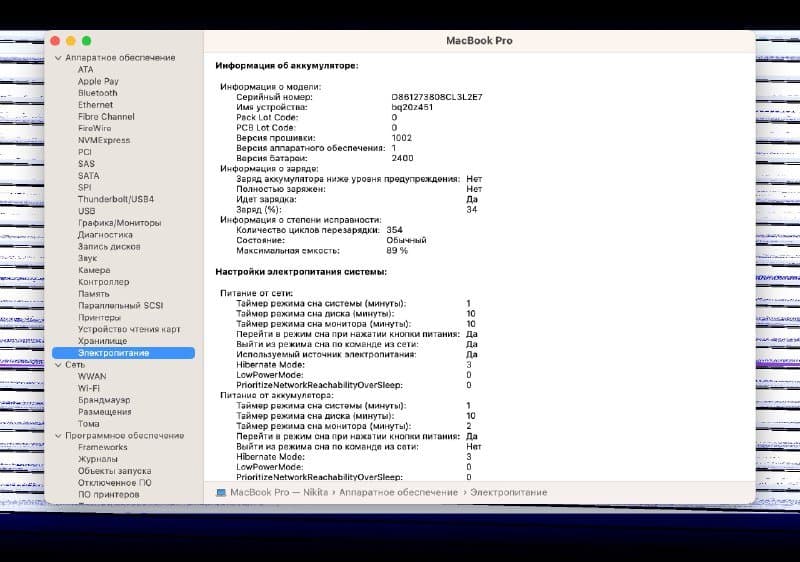This screenshot has height=562, width=800.
Task: Click Электропитание in the path bar
Action: pos(509,493)
